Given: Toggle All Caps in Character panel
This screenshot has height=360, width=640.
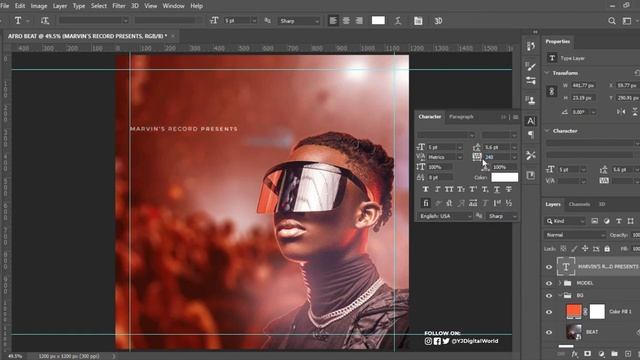Looking at the screenshot, I should click(x=449, y=189).
